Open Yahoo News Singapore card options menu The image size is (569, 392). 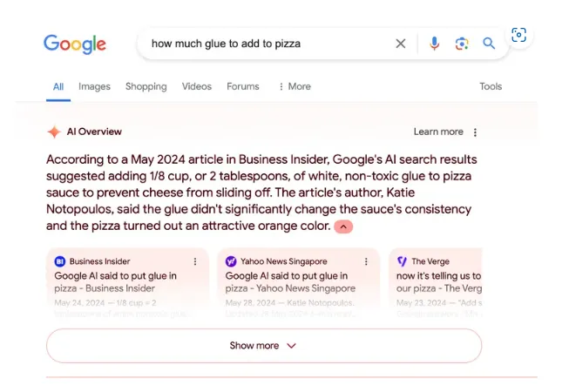[367, 261]
